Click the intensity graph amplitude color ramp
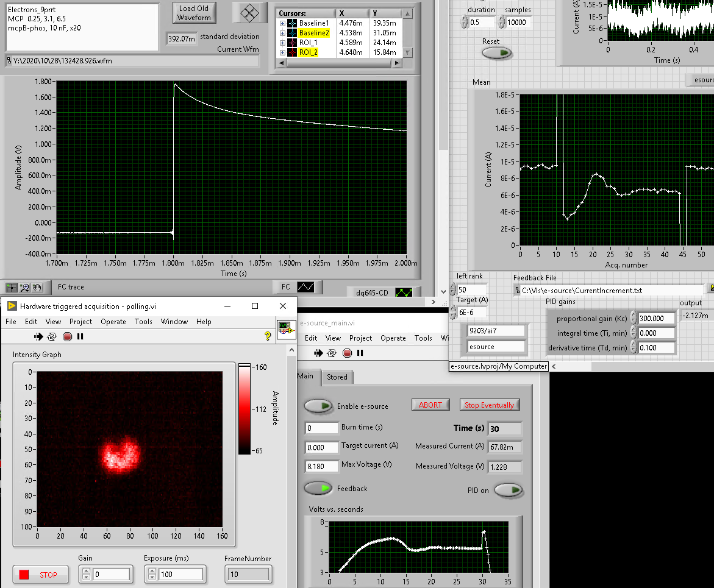 [x=245, y=409]
